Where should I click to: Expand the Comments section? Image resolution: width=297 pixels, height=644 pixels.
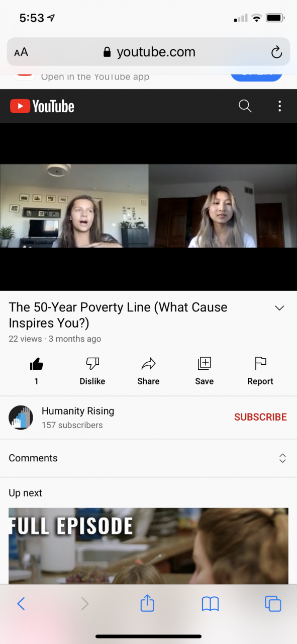148,458
